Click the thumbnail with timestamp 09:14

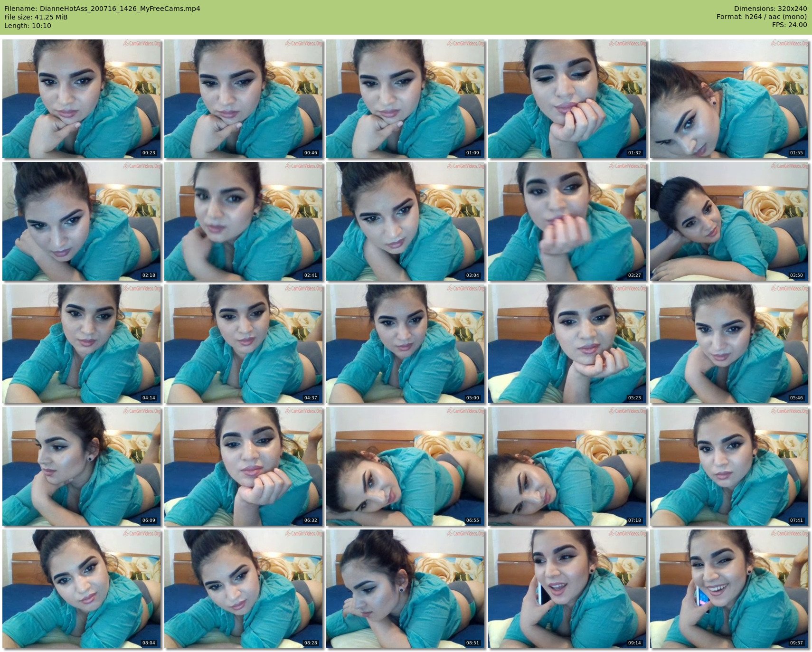coord(567,589)
